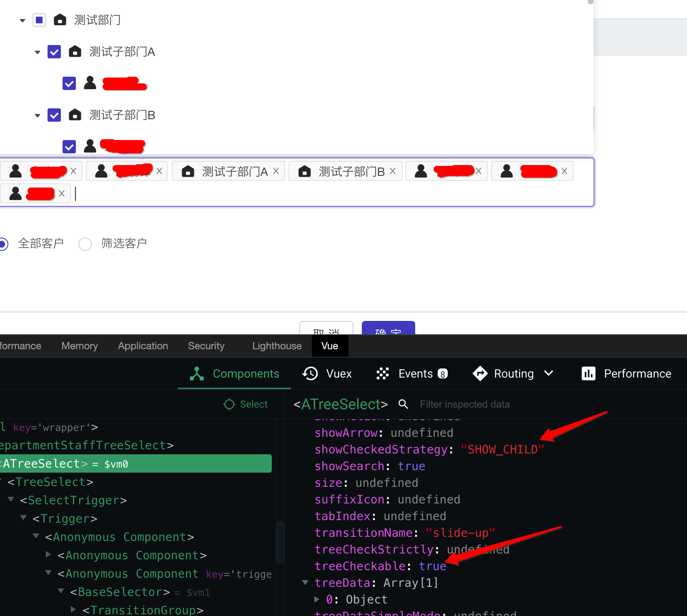The width and height of the screenshot is (687, 616).
Task: Open the Performance panel
Action: [625, 373]
